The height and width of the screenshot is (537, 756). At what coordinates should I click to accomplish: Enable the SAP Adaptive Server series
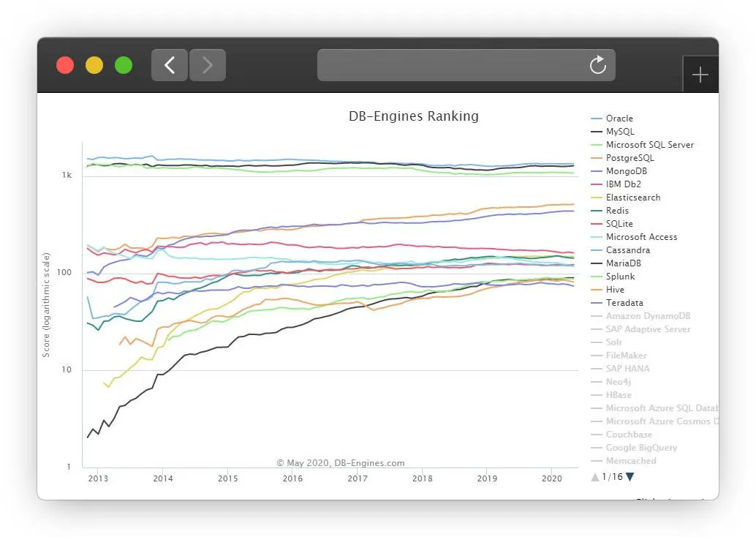tap(640, 329)
